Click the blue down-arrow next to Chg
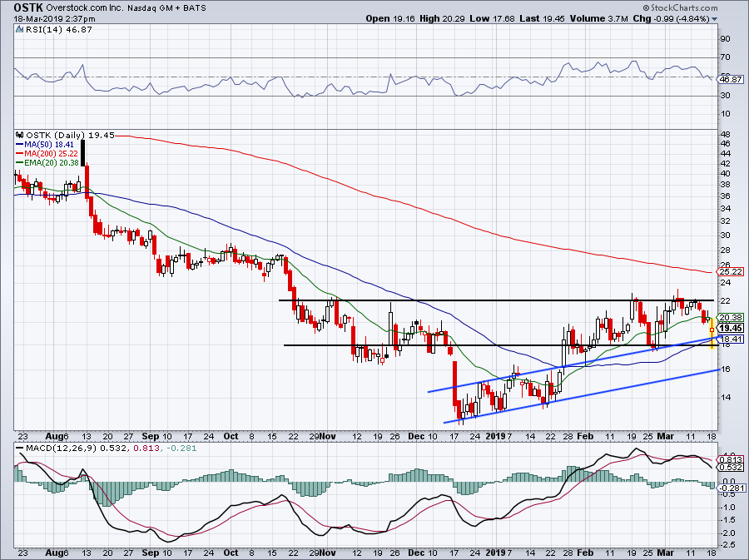The height and width of the screenshot is (560, 749). pyautogui.click(x=714, y=19)
